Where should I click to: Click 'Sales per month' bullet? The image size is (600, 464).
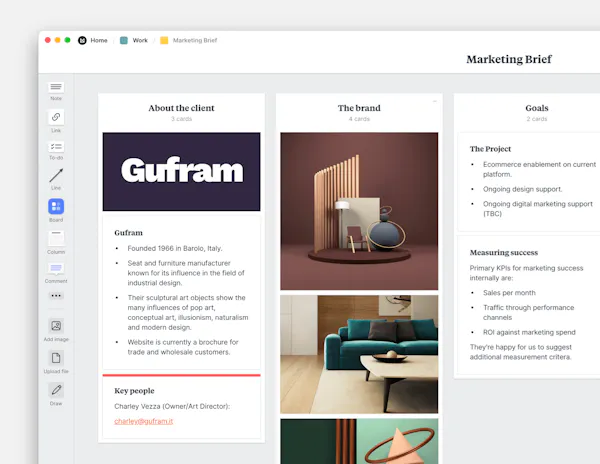point(509,293)
